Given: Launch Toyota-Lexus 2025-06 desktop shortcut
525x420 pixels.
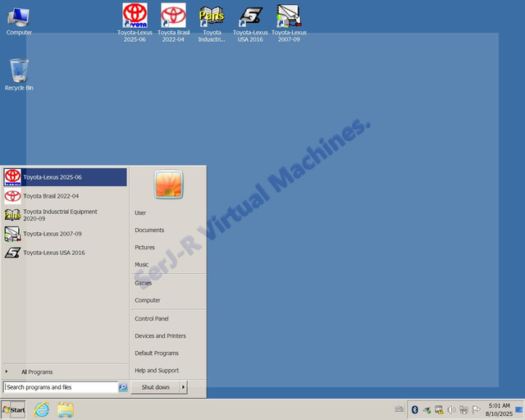Looking at the screenshot, I should pyautogui.click(x=135, y=23).
